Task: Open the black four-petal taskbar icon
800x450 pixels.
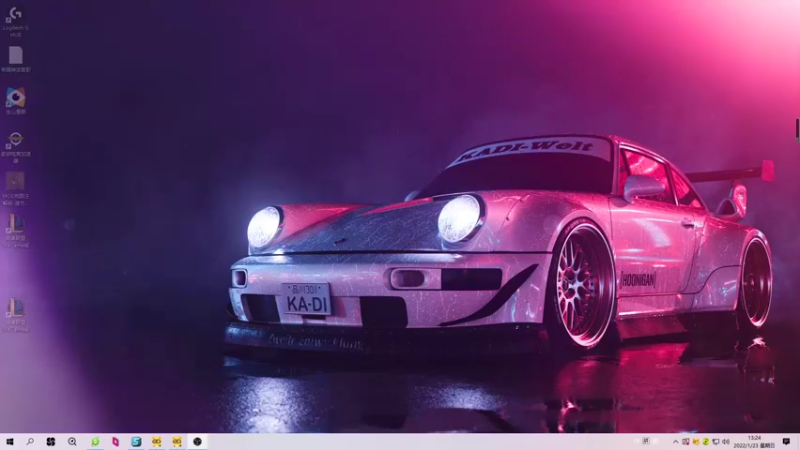Action: (x=51, y=441)
